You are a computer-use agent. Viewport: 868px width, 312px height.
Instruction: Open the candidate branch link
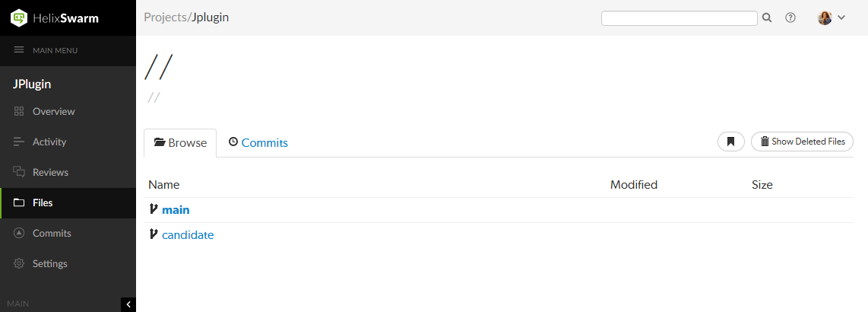click(188, 235)
